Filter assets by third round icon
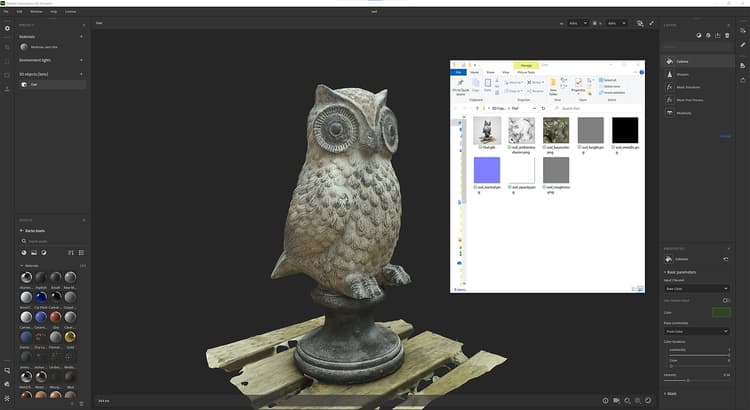 click(x=44, y=253)
